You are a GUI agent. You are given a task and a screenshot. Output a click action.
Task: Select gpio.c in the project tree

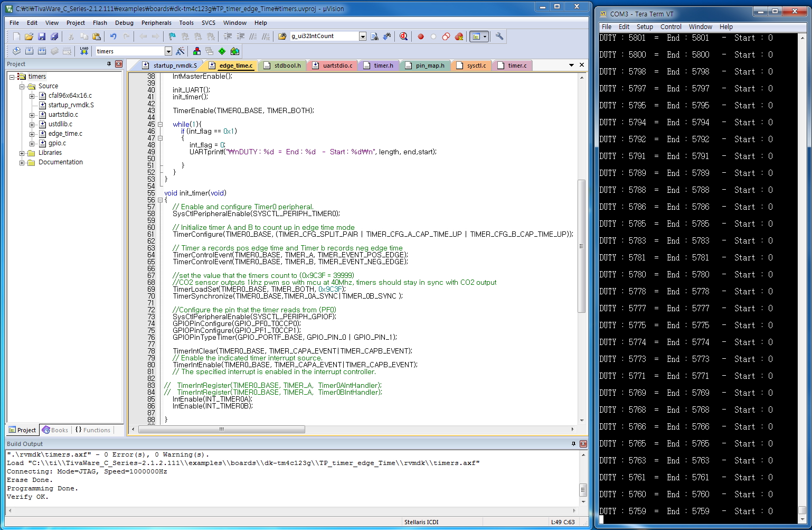(x=57, y=143)
